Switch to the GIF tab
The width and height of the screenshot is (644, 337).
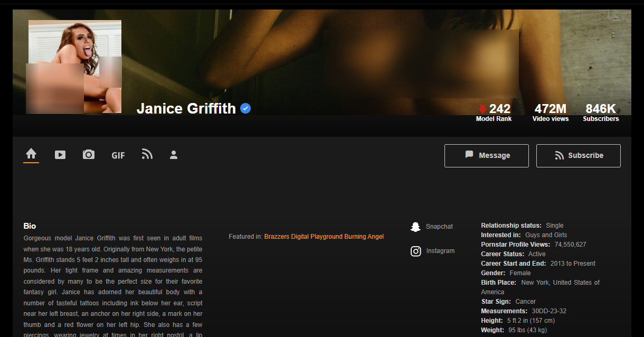[118, 155]
